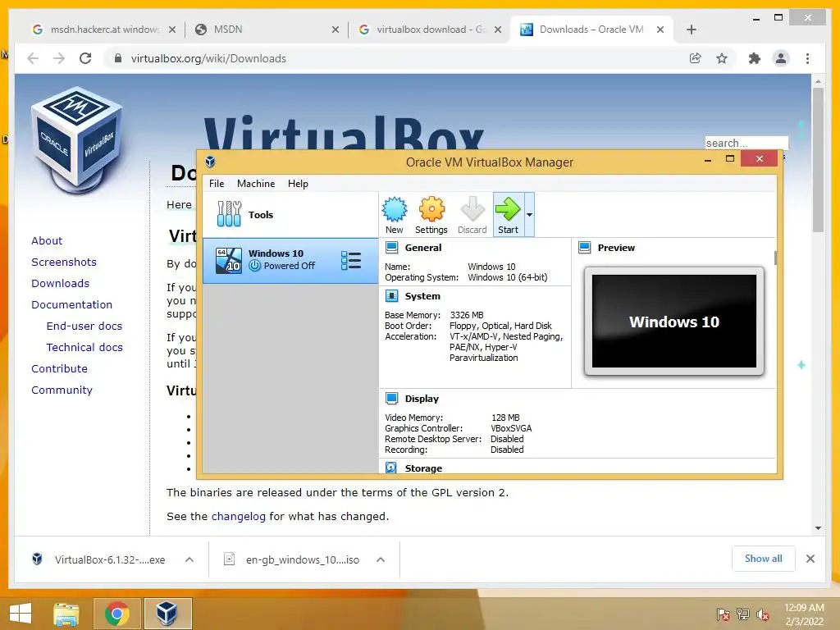Click the address bar URL

click(x=208, y=58)
